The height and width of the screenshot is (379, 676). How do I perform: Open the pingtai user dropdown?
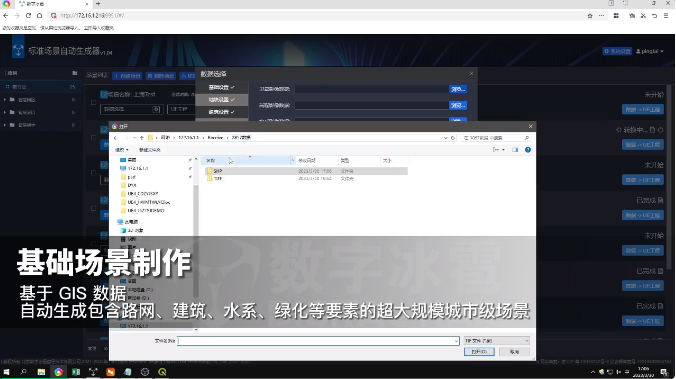650,51
